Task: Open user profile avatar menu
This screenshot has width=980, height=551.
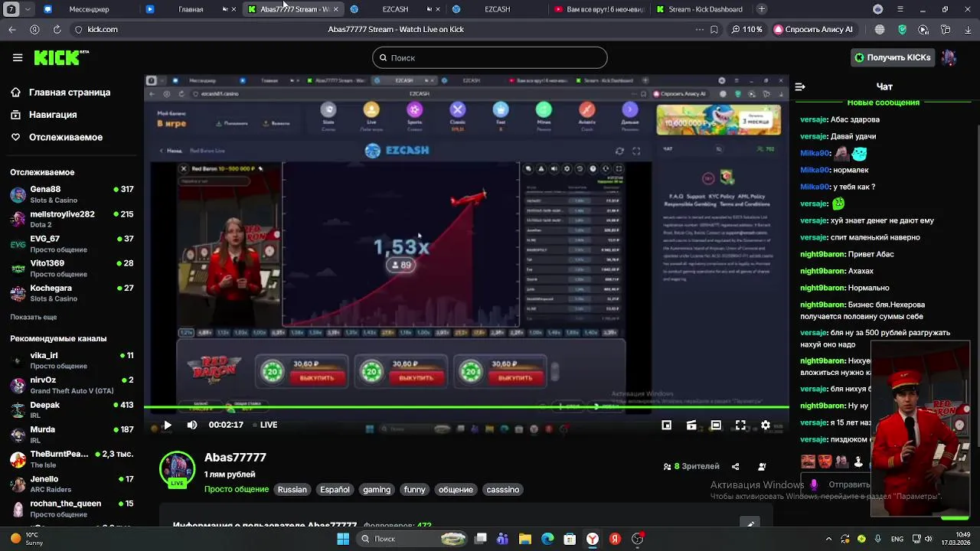Action: tap(949, 57)
